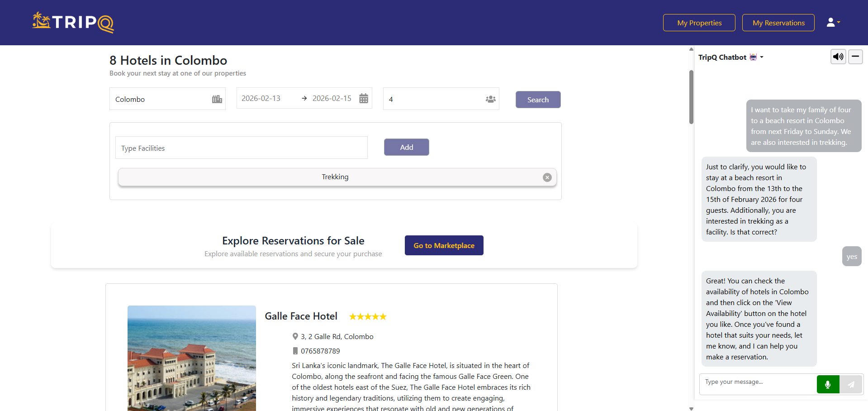
Task: Click the TripQ logo
Action: pyautogui.click(x=72, y=22)
